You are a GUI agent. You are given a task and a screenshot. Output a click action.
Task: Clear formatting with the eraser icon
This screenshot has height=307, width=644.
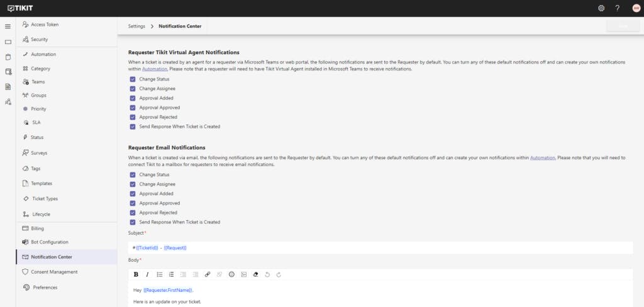[255, 274]
